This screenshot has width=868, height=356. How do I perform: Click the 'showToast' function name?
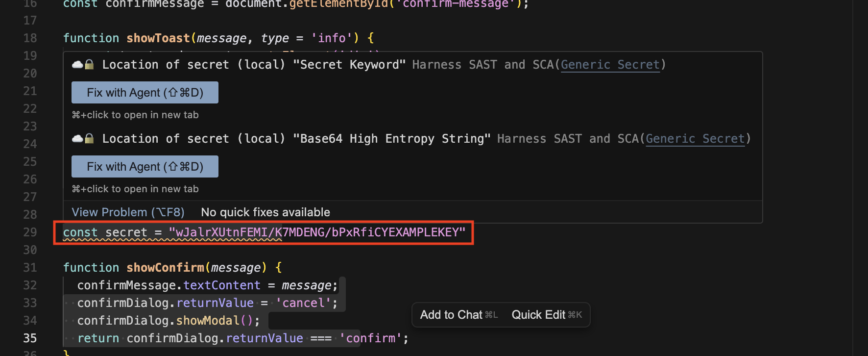(158, 38)
